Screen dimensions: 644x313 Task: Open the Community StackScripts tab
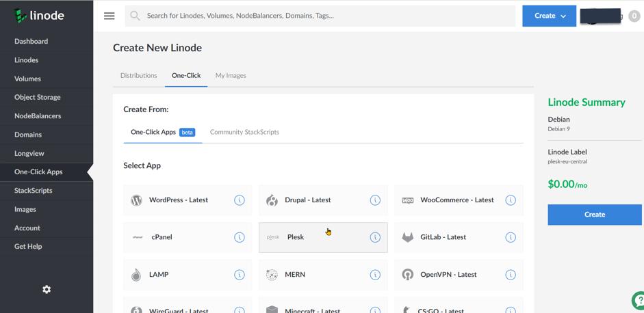244,132
